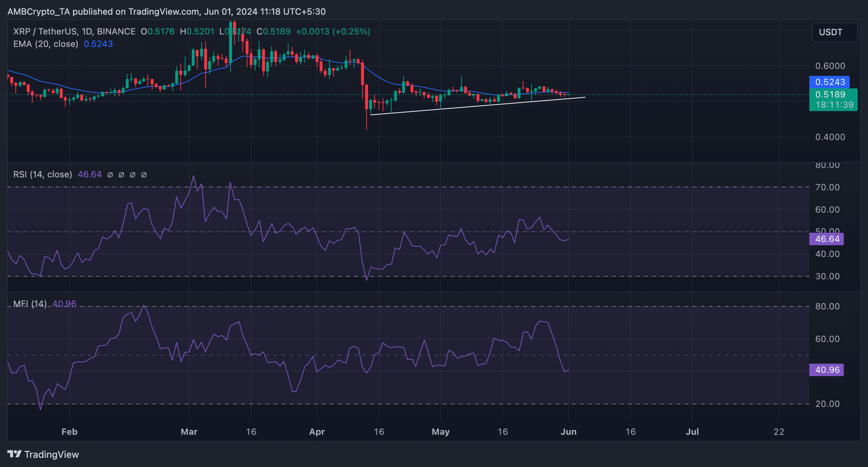Click the last ∅ symbol in RSI legend
This screenshot has height=467, width=868.
(144, 175)
